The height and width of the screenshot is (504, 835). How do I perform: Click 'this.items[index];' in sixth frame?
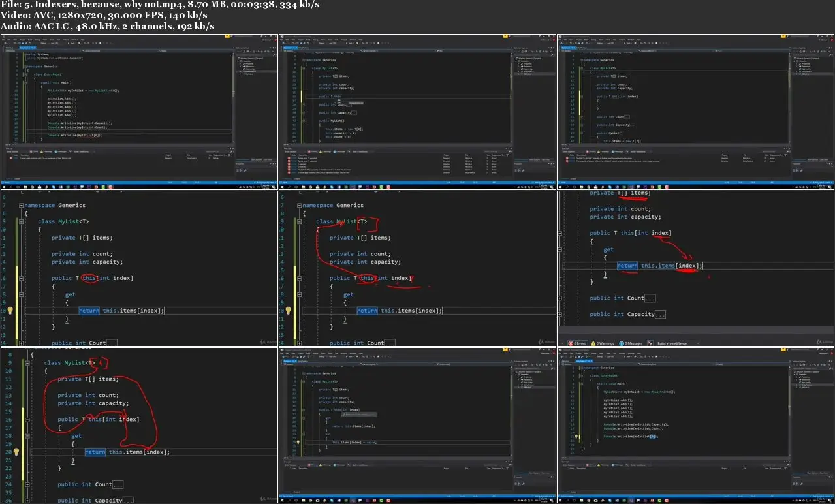click(672, 266)
